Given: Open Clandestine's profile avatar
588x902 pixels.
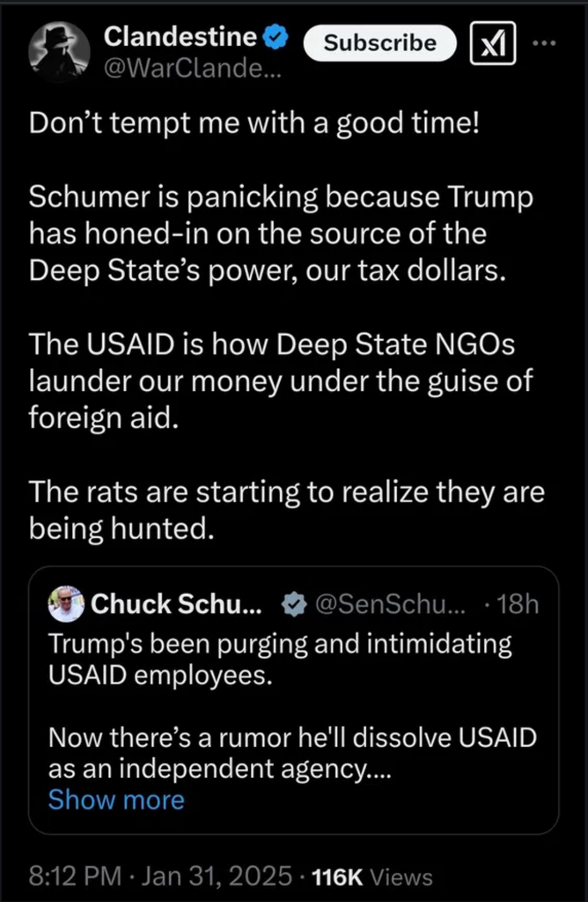Looking at the screenshot, I should (61, 51).
